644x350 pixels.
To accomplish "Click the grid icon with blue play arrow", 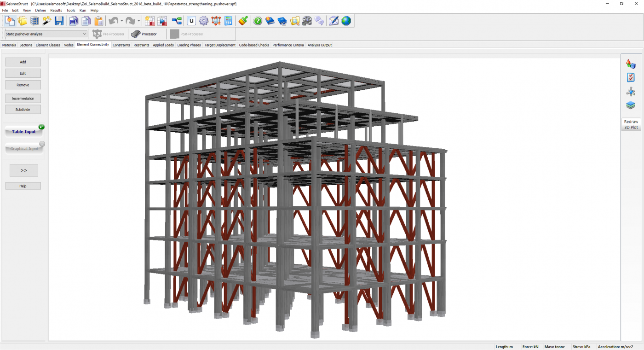I will coord(162,21).
